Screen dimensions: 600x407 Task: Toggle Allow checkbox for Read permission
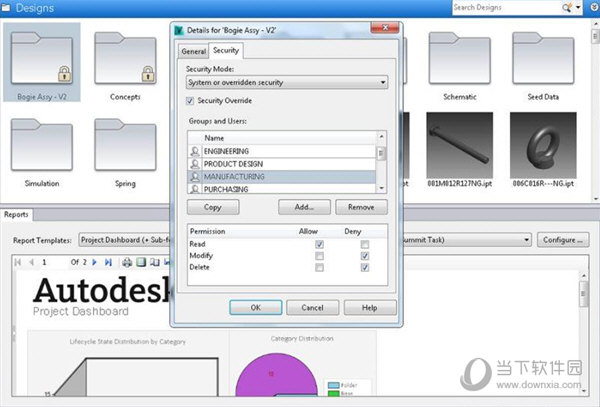tap(319, 244)
